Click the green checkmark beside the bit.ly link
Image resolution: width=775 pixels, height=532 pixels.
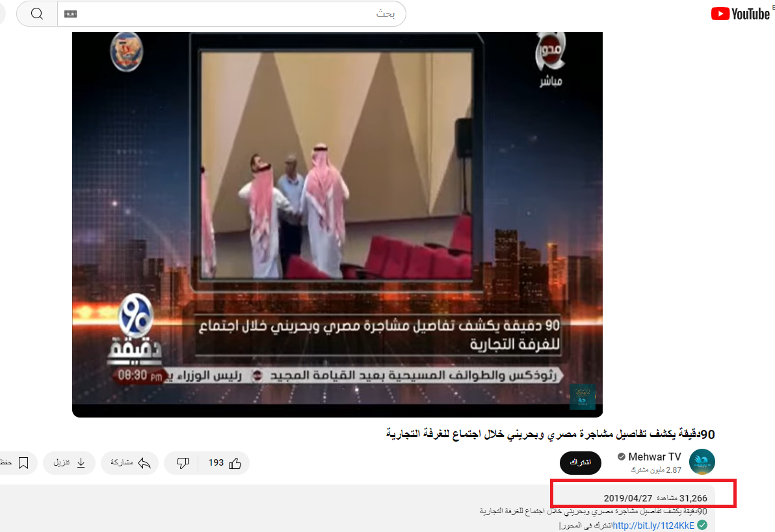click(x=702, y=525)
